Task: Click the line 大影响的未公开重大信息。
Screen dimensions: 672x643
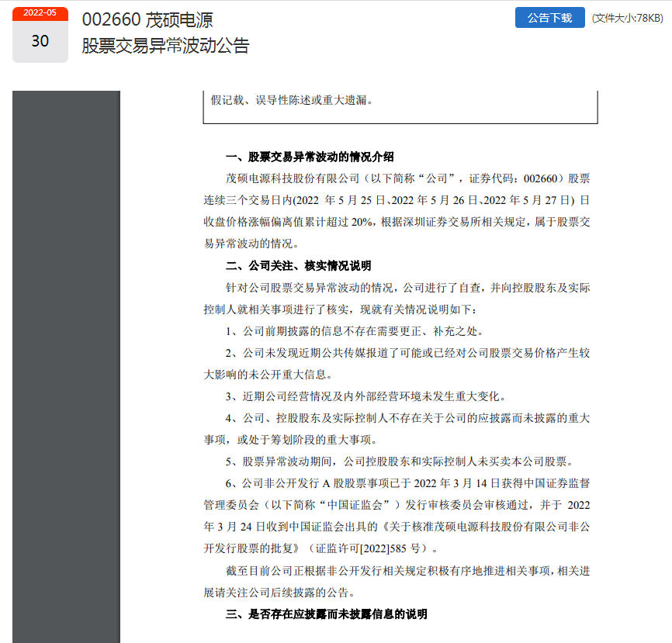Action: click(268, 375)
